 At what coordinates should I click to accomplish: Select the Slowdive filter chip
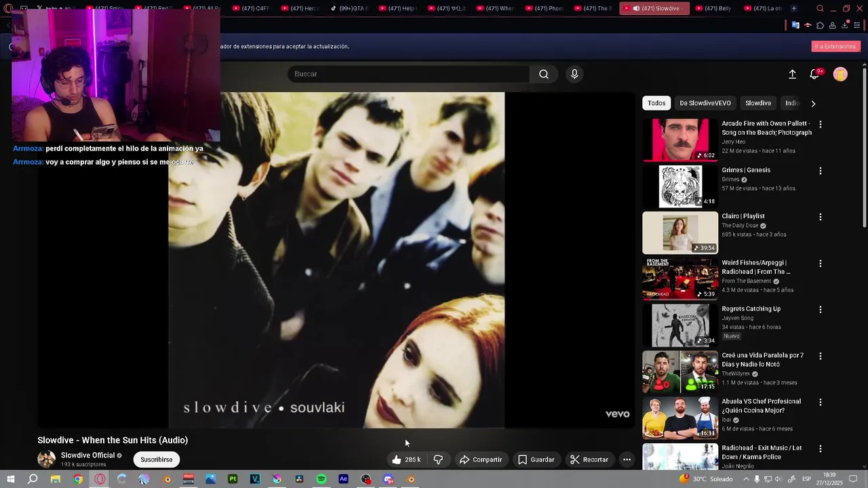tap(758, 103)
